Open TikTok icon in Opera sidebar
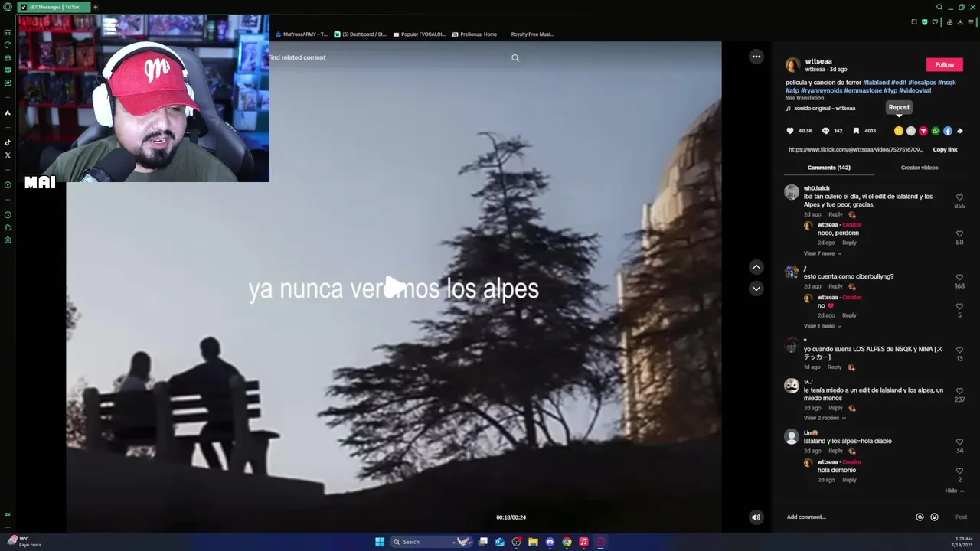The height and width of the screenshot is (551, 980). point(8,142)
